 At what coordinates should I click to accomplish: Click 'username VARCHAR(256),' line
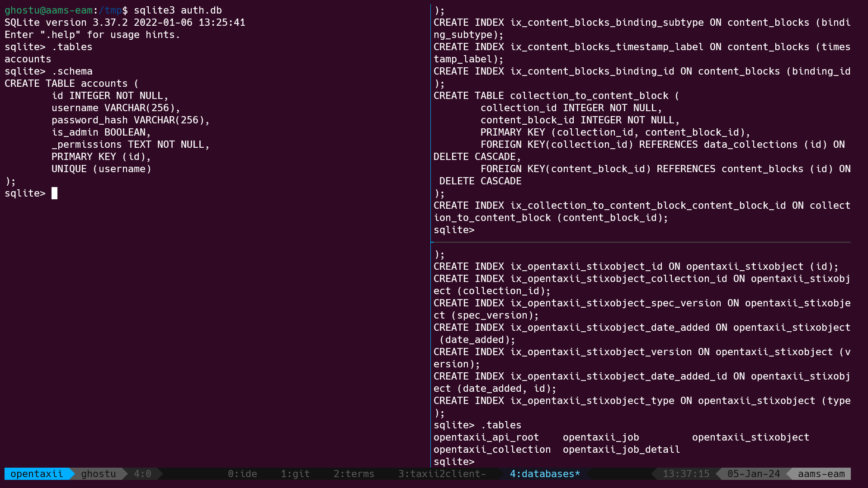tap(116, 108)
